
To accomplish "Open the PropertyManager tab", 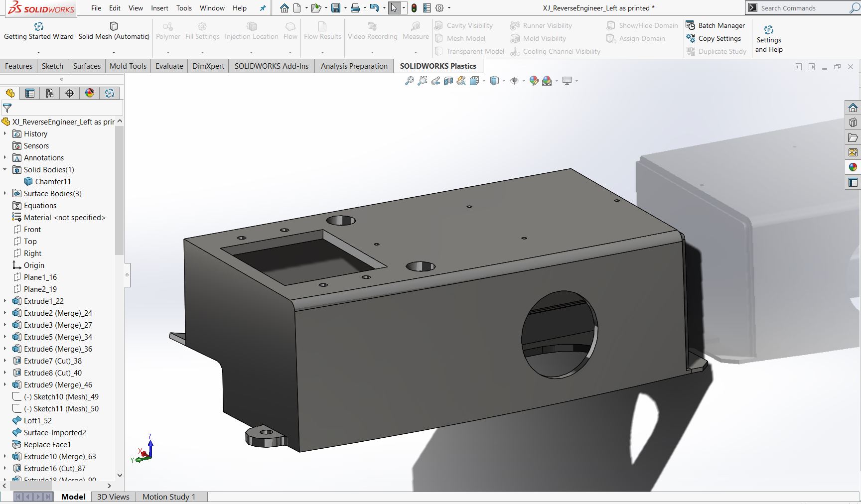I will click(30, 93).
